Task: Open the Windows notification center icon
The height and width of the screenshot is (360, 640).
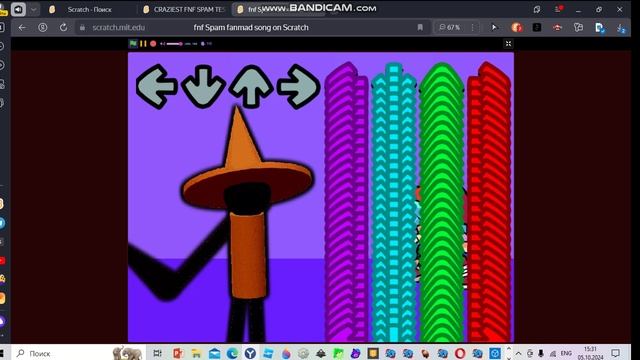Action: (x=616, y=353)
